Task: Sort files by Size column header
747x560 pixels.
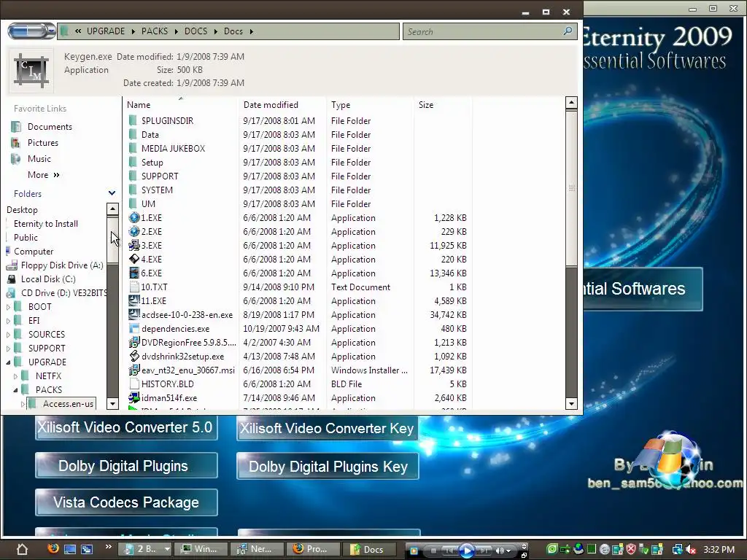Action: point(426,105)
